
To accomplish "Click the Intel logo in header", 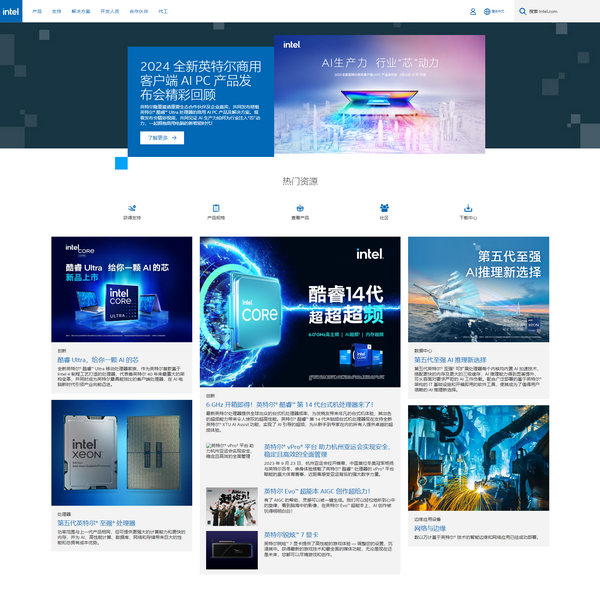I will point(11,11).
